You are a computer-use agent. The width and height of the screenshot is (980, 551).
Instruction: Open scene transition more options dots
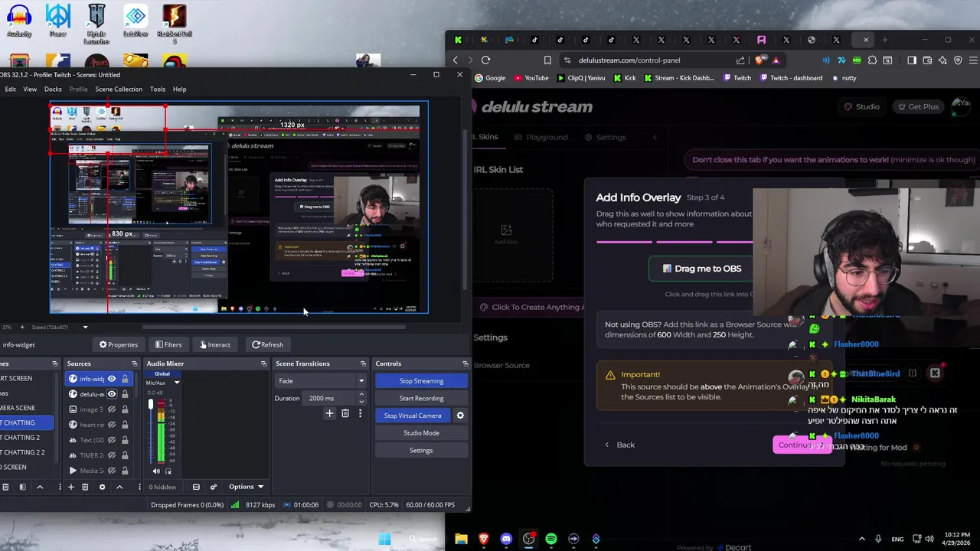[x=360, y=414]
